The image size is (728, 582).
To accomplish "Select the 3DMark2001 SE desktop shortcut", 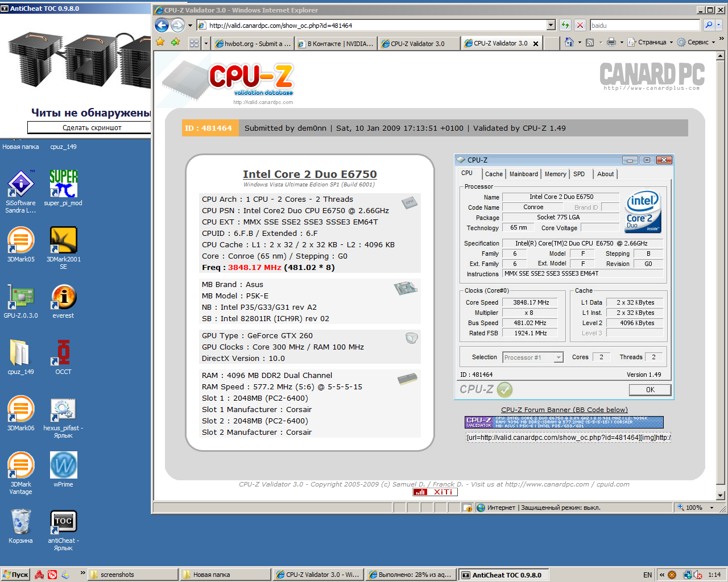I will [63, 248].
